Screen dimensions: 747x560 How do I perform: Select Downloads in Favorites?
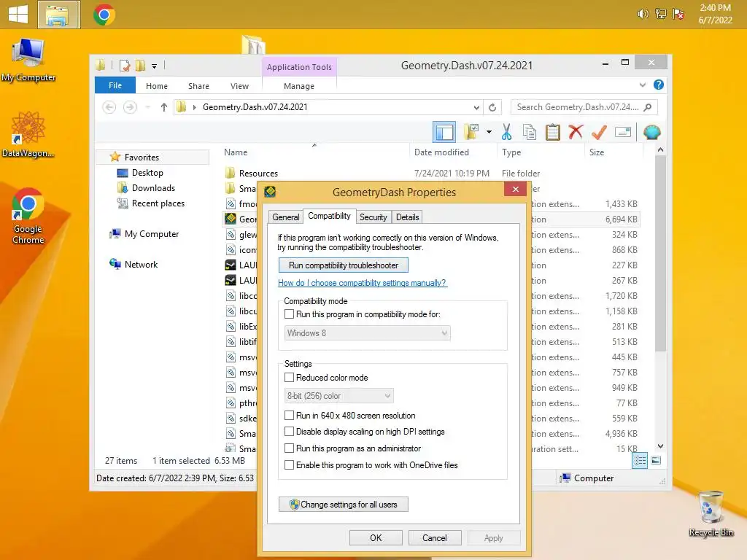(x=153, y=187)
